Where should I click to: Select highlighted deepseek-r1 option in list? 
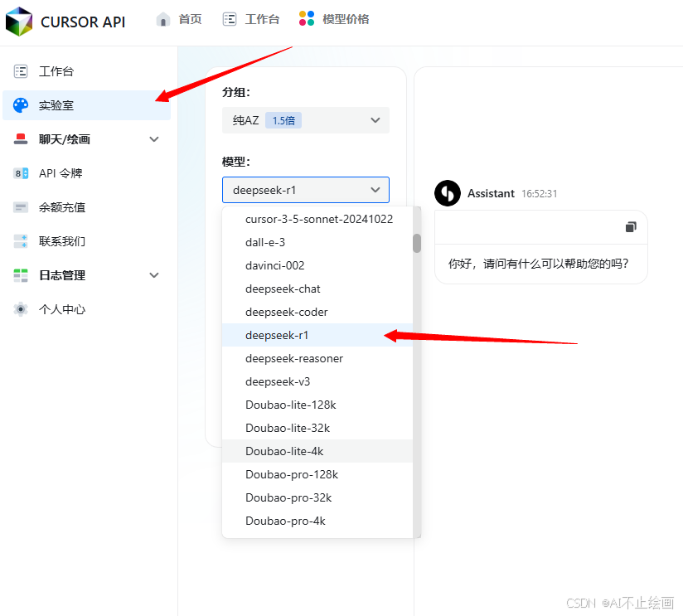(317, 335)
